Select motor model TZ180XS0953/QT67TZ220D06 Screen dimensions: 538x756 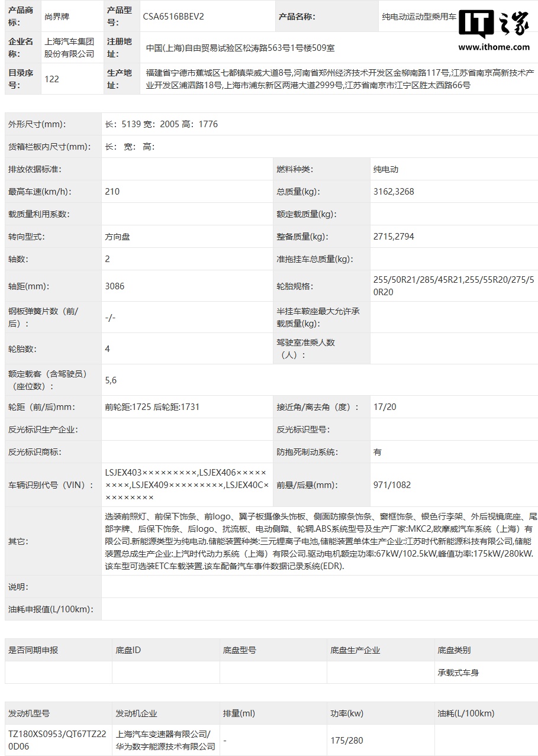57,740
